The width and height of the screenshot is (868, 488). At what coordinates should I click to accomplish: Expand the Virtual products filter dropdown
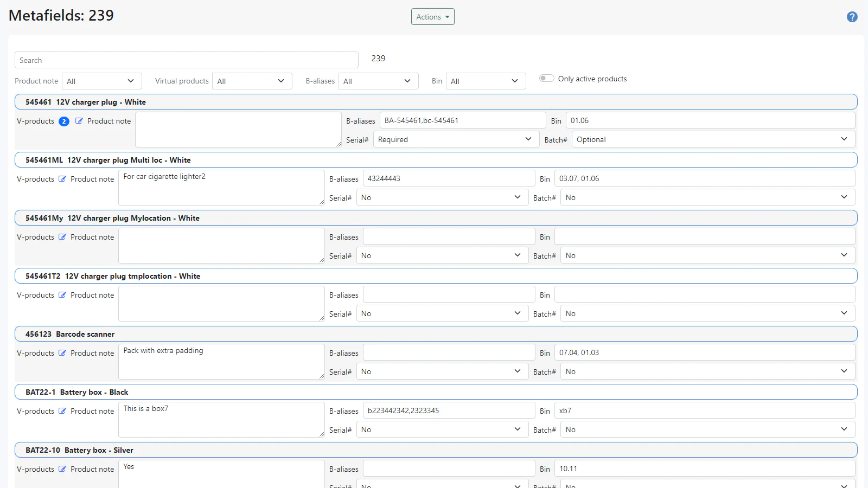pos(252,81)
